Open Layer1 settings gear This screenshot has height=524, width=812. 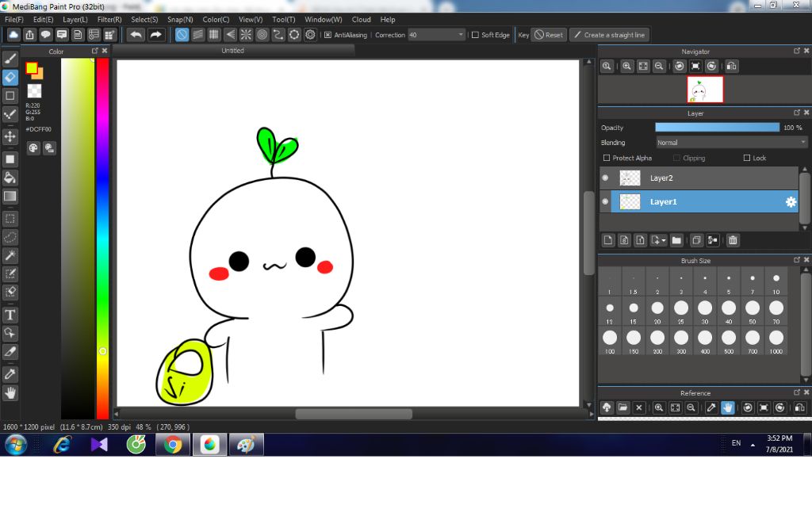point(791,202)
